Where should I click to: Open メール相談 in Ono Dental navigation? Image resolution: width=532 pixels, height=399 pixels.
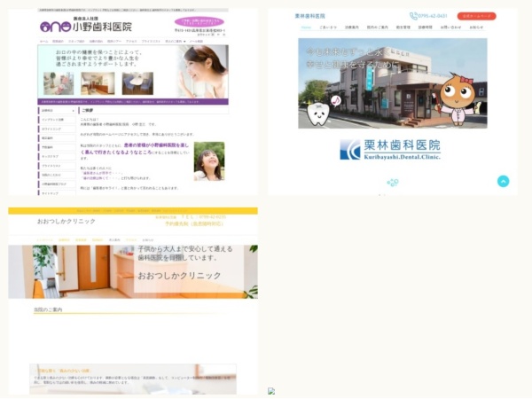(196, 41)
